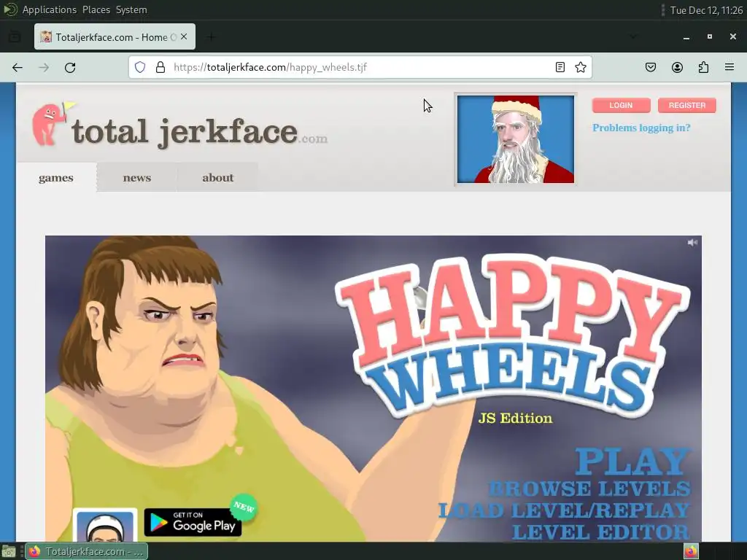This screenshot has height=560, width=747.
Task: Go back using the browser back arrow
Action: click(18, 68)
